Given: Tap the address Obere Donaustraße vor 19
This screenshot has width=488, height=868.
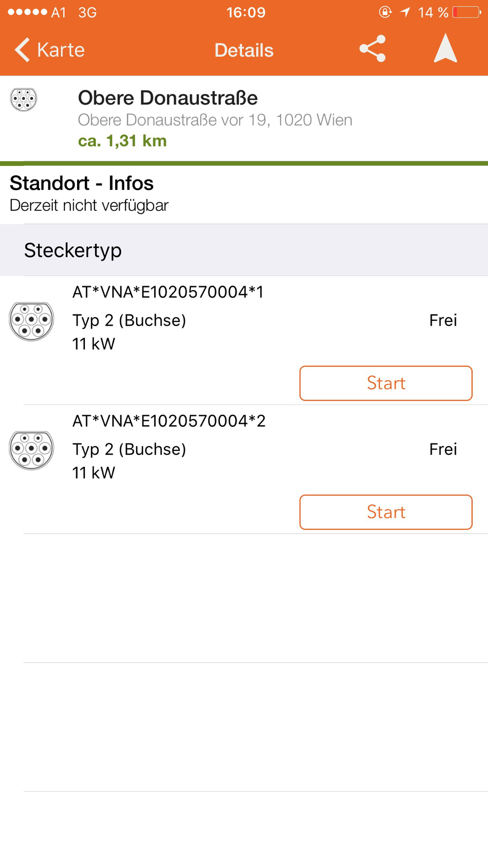Looking at the screenshot, I should pos(215,120).
